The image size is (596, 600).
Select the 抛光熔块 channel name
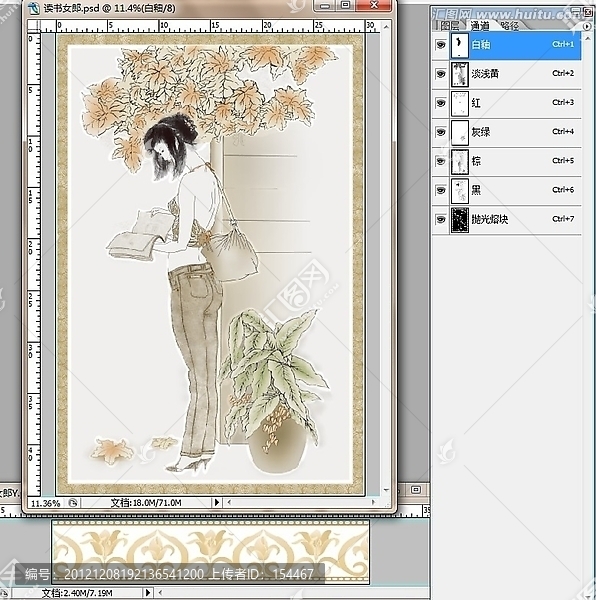(x=490, y=219)
